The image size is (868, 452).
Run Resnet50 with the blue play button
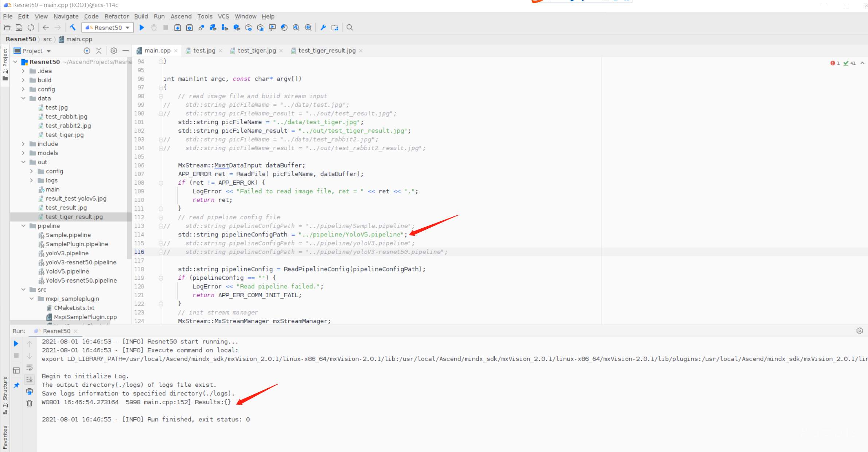click(142, 27)
